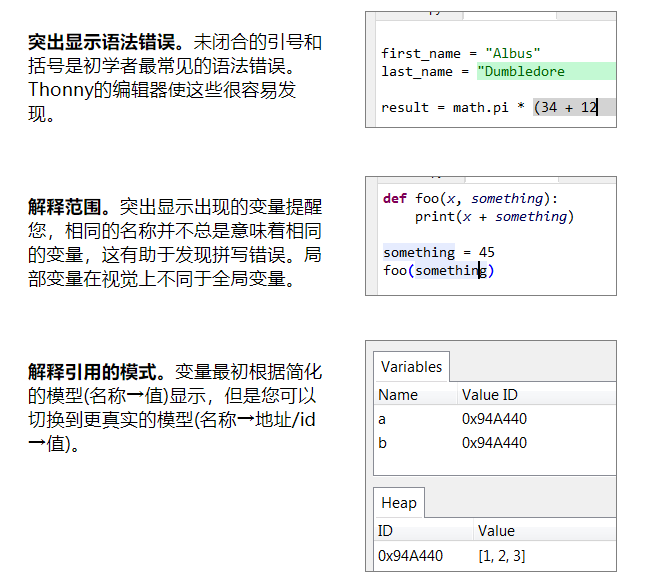Select the Variables tab
Viewport: 663px width, 580px height.
click(x=411, y=367)
